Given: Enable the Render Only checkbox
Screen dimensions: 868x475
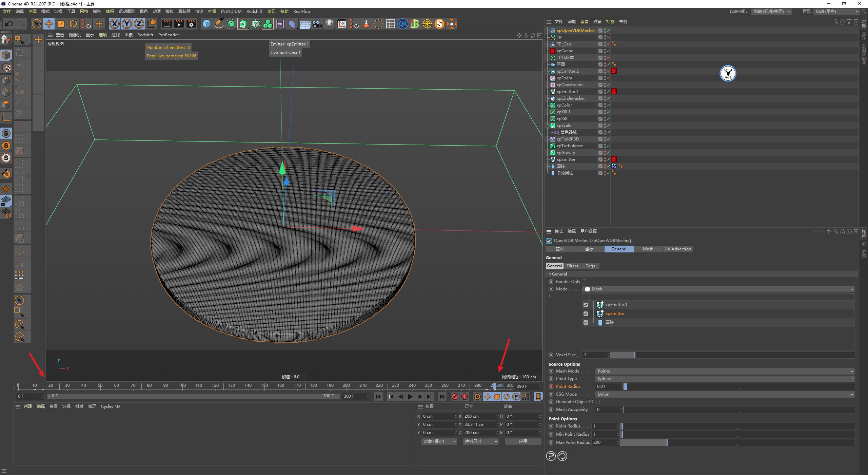Looking at the screenshot, I should (x=584, y=281).
